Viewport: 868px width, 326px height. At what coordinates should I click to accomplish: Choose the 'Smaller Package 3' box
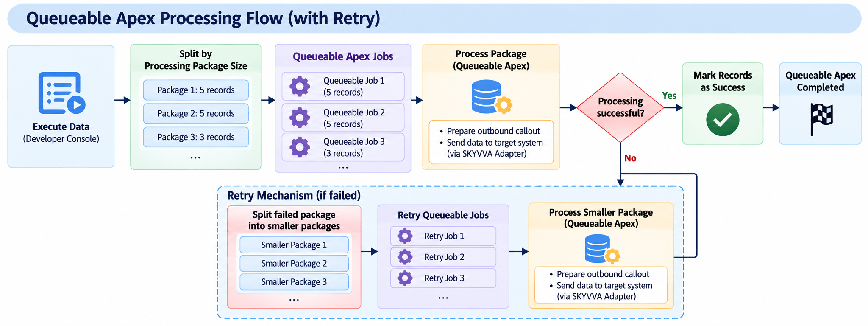pos(294,282)
